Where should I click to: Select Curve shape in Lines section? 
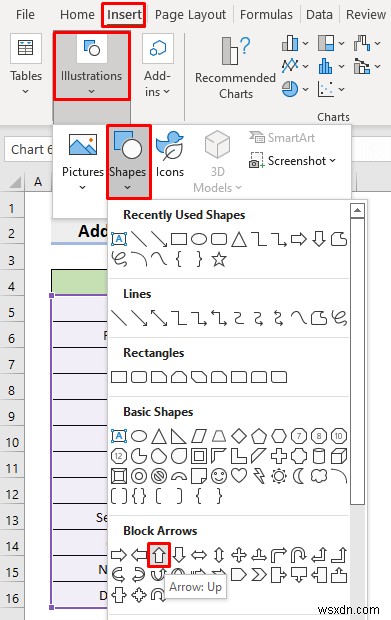[298, 318]
